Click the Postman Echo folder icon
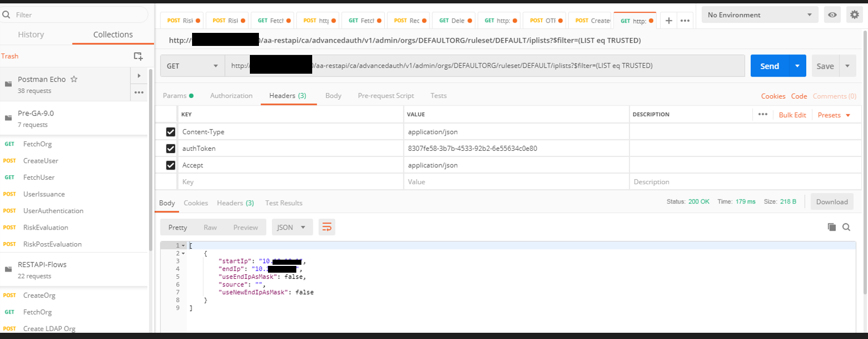868x339 pixels. [x=8, y=84]
